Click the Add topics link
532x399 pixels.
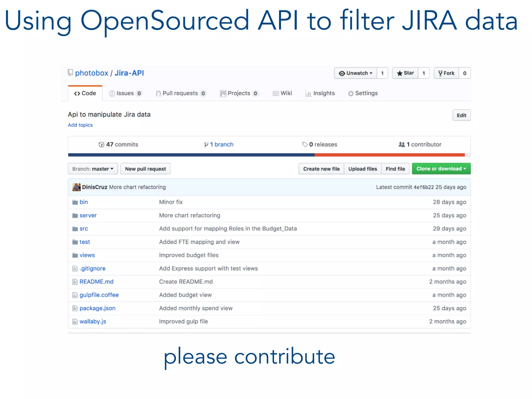80,125
